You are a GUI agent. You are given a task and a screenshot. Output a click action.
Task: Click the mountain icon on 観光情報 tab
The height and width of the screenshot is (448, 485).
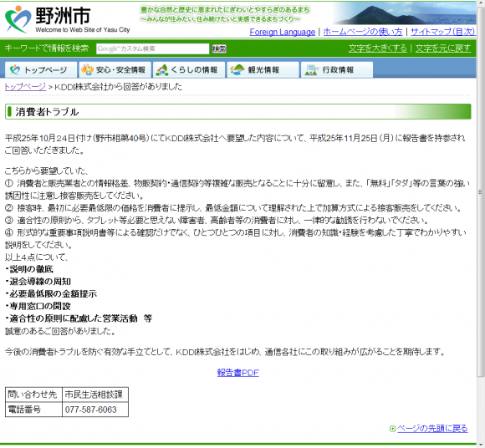coord(237,69)
